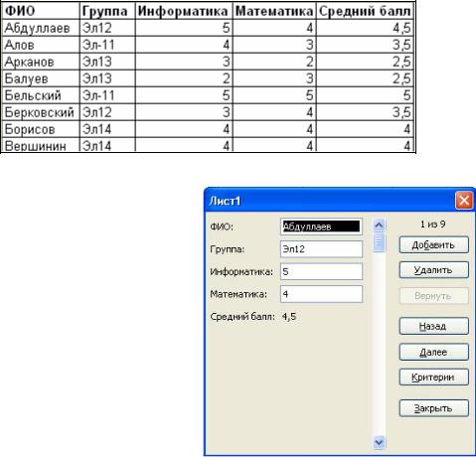Click the Удалить button in the form
Viewport: 476px width, 457px height.
(433, 270)
